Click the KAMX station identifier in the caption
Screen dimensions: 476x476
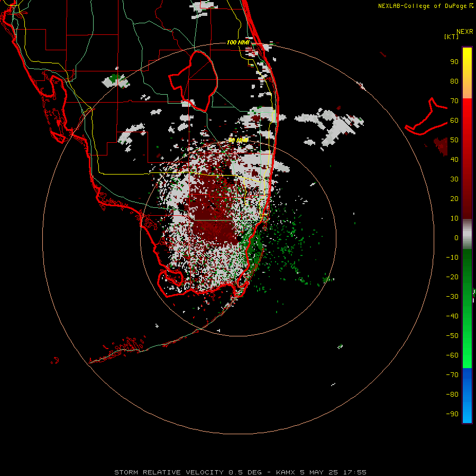pyautogui.click(x=286, y=472)
